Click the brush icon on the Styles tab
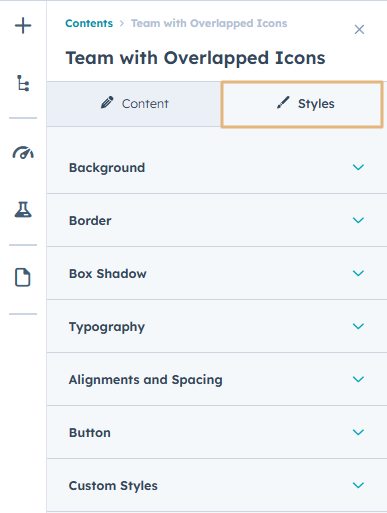This screenshot has width=387, height=513. (283, 103)
